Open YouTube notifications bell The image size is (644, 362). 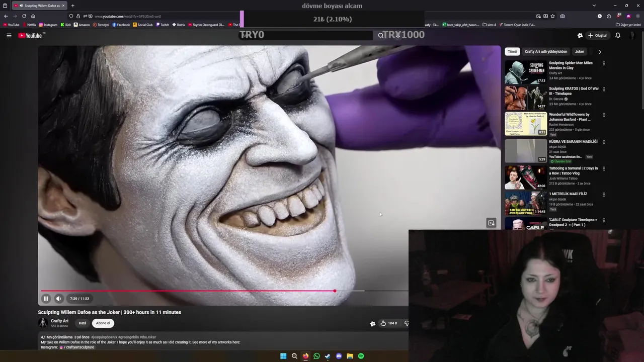(x=618, y=36)
